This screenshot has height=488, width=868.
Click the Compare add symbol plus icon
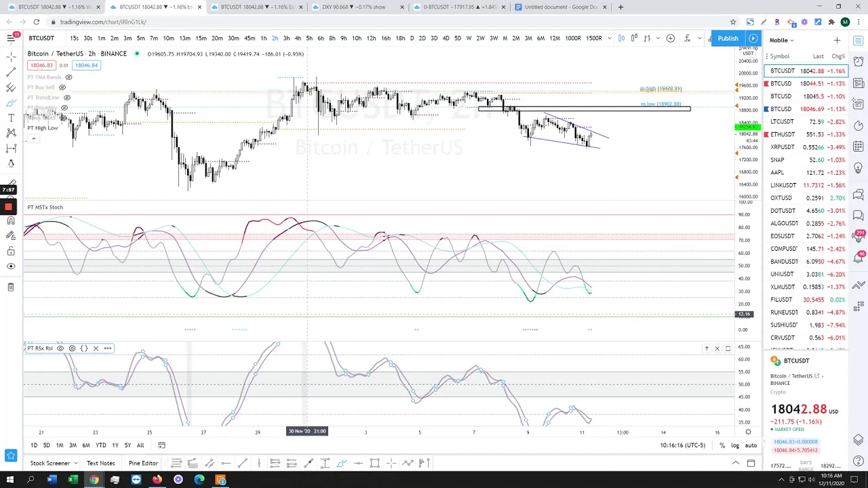(671, 38)
